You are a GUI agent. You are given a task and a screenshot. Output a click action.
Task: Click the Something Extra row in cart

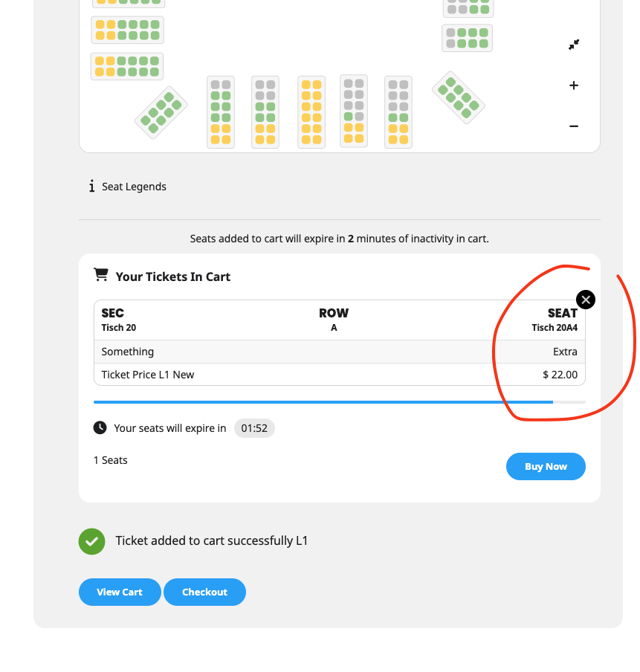(339, 352)
